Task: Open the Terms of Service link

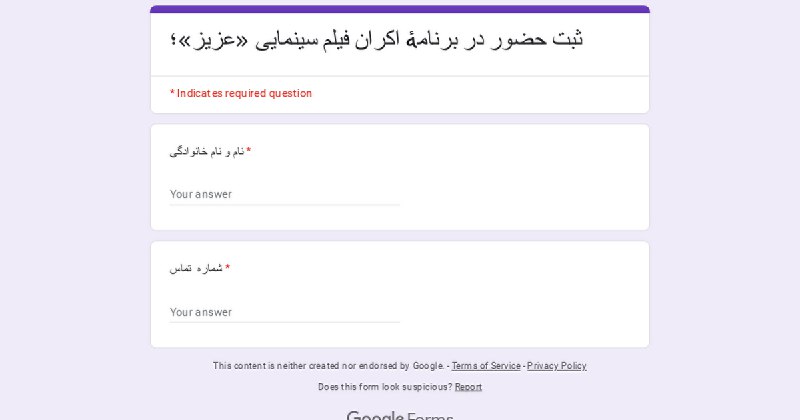Action: [486, 366]
